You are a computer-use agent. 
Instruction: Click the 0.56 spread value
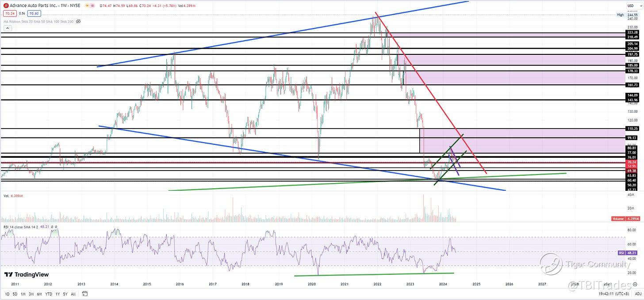pos(22,13)
